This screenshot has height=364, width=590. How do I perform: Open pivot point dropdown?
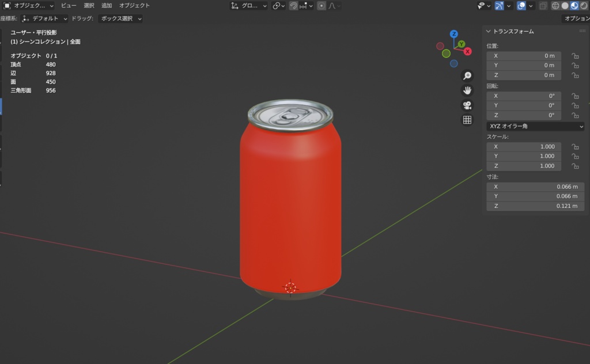tap(279, 6)
